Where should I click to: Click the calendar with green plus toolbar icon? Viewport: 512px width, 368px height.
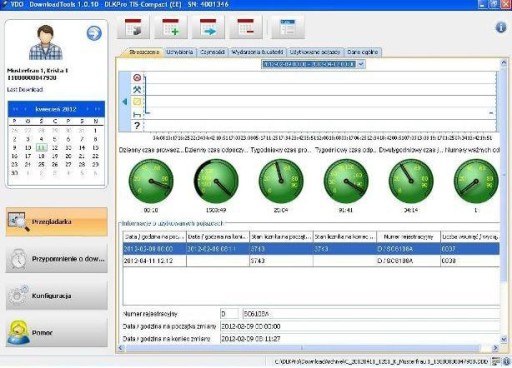click(x=171, y=28)
